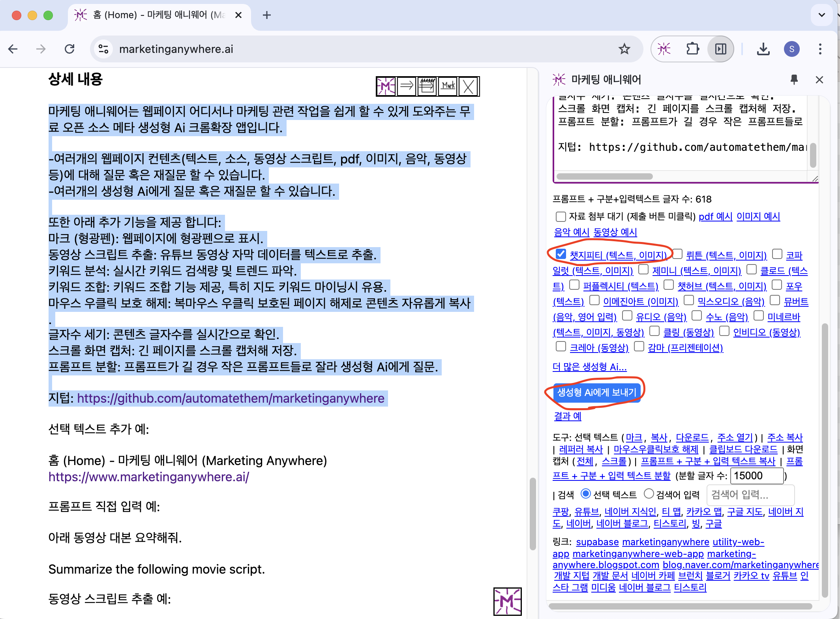Viewport: 840px width, 619px height.
Task: Select 검색어 입력 radio button
Action: 649,493
